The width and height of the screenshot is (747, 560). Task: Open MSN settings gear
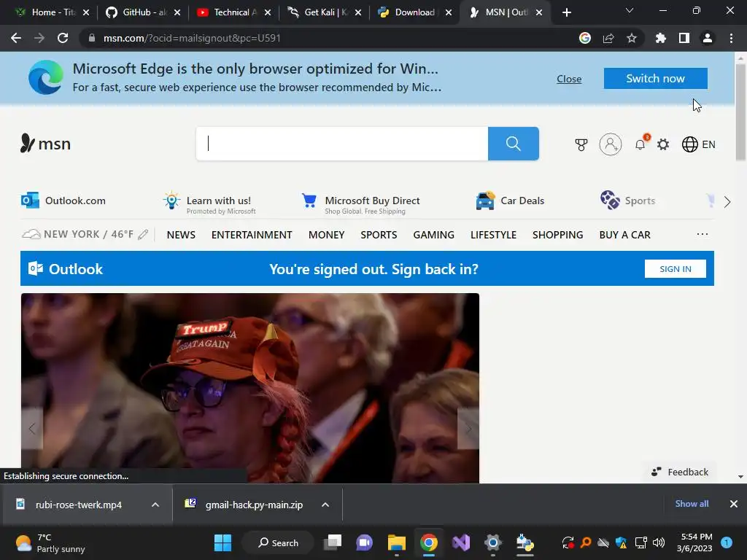pos(663,144)
